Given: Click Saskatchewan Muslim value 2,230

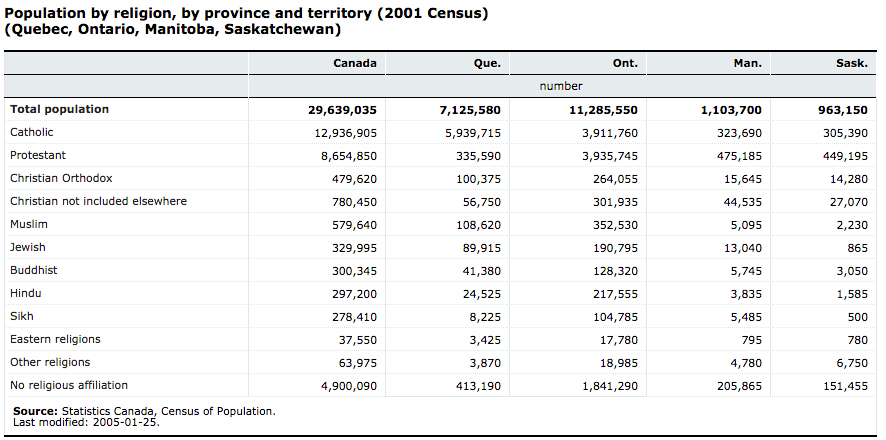Looking at the screenshot, I should 853,225.
